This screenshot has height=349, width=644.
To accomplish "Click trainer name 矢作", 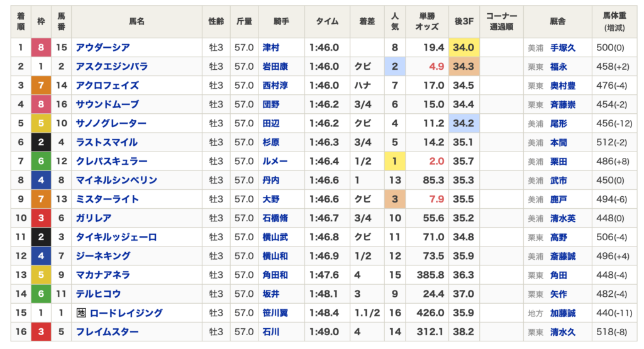I will click(558, 294).
